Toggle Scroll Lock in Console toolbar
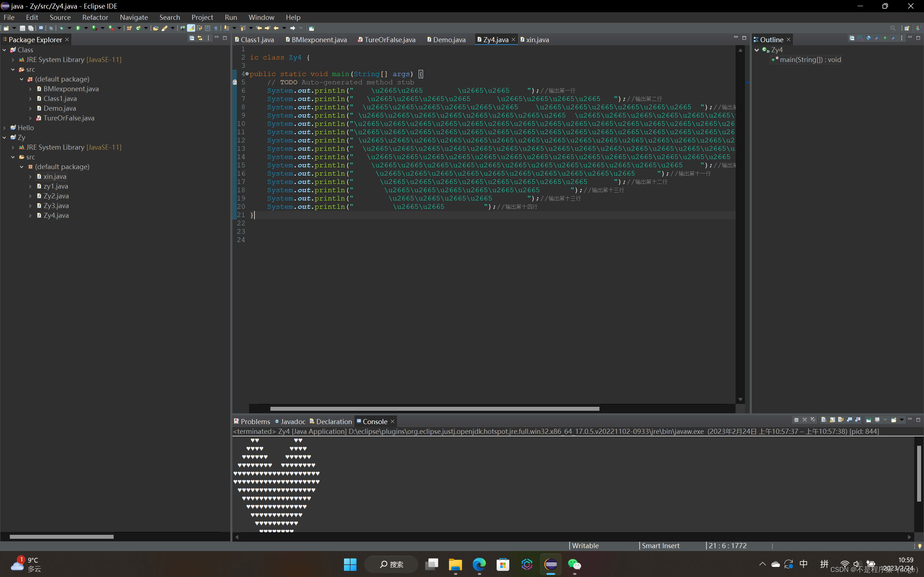This screenshot has height=577, width=924. pos(832,420)
